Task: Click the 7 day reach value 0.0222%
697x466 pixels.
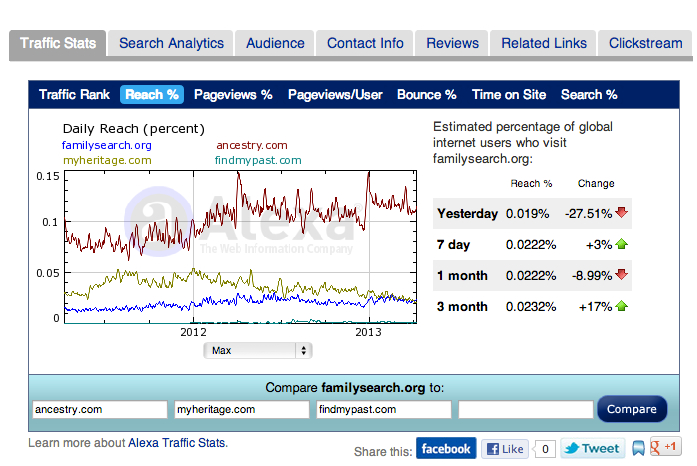Action: point(531,245)
